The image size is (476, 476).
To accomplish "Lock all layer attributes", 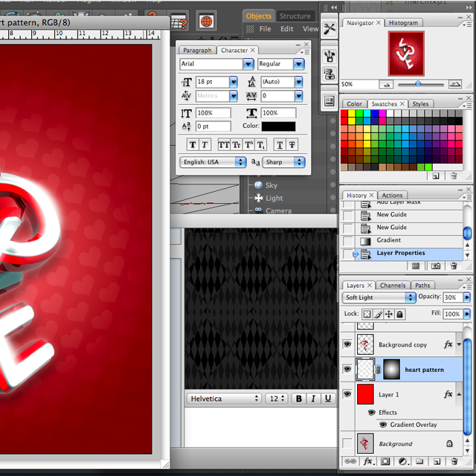I will point(400,314).
